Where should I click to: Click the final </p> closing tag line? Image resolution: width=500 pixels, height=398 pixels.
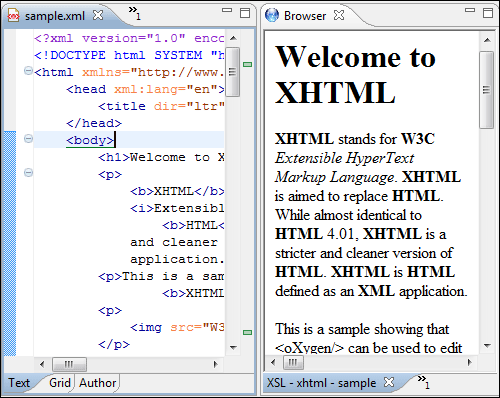tap(114, 344)
